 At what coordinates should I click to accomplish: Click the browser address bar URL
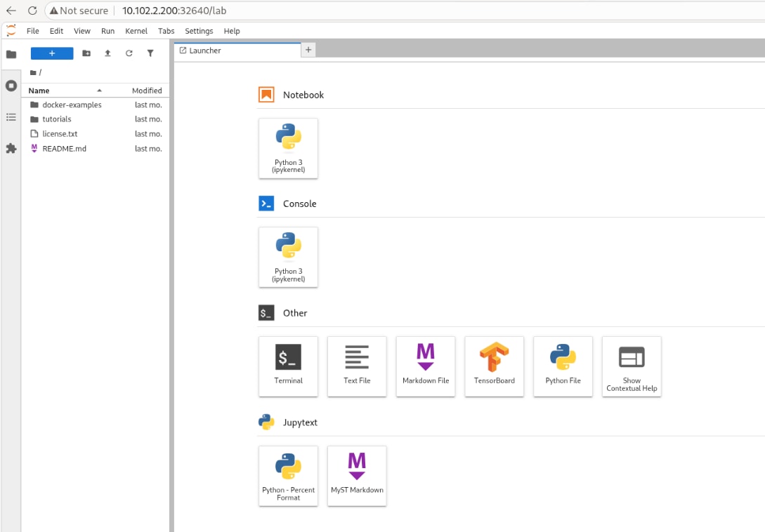(x=174, y=11)
